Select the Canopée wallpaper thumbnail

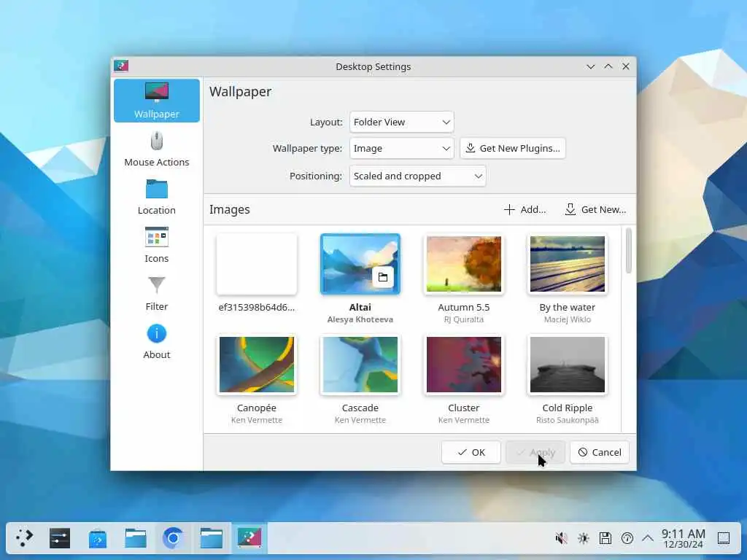click(x=256, y=365)
